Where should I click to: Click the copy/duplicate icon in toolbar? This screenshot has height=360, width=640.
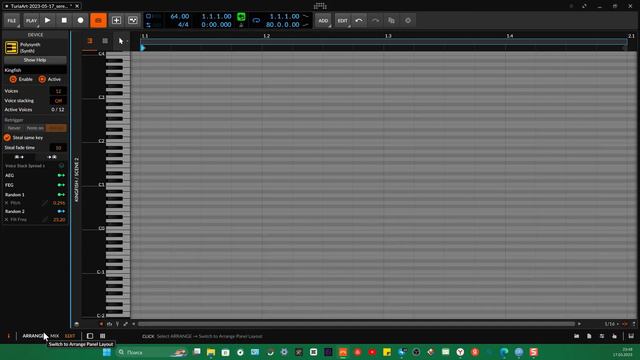tap(391, 20)
